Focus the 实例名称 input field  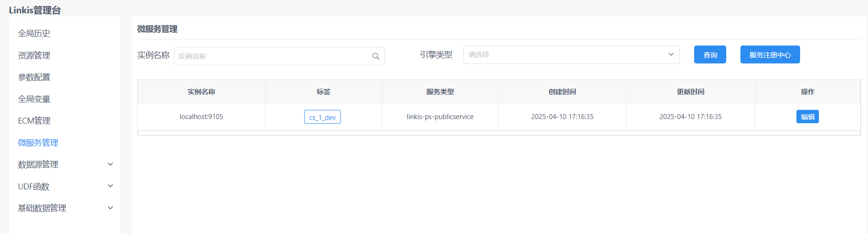tap(273, 56)
